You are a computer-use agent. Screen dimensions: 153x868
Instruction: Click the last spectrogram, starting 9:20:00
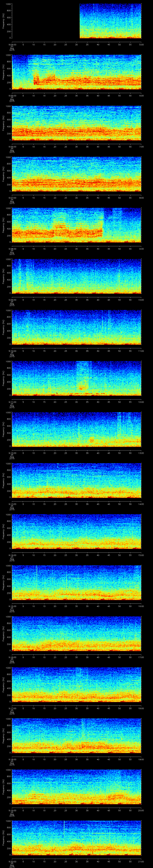(x=77, y=838)
